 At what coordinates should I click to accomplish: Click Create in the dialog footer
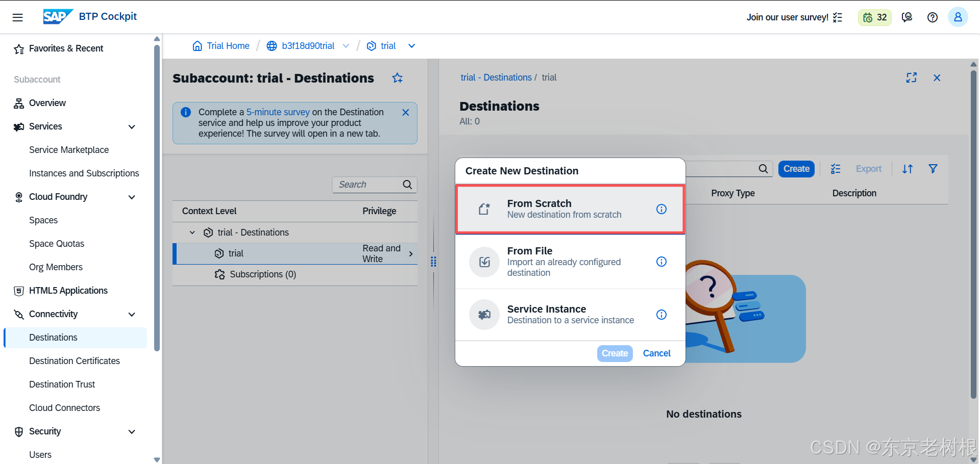tap(615, 353)
